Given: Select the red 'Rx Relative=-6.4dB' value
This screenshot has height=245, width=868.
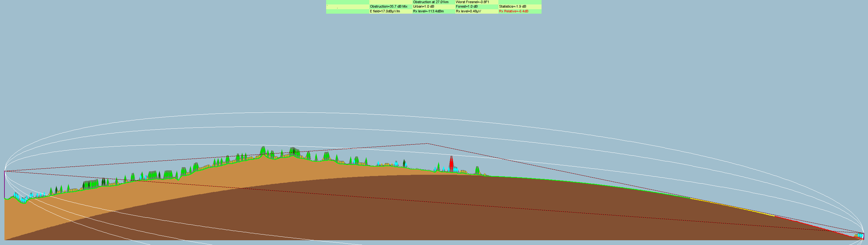Looking at the screenshot, I should [514, 11].
